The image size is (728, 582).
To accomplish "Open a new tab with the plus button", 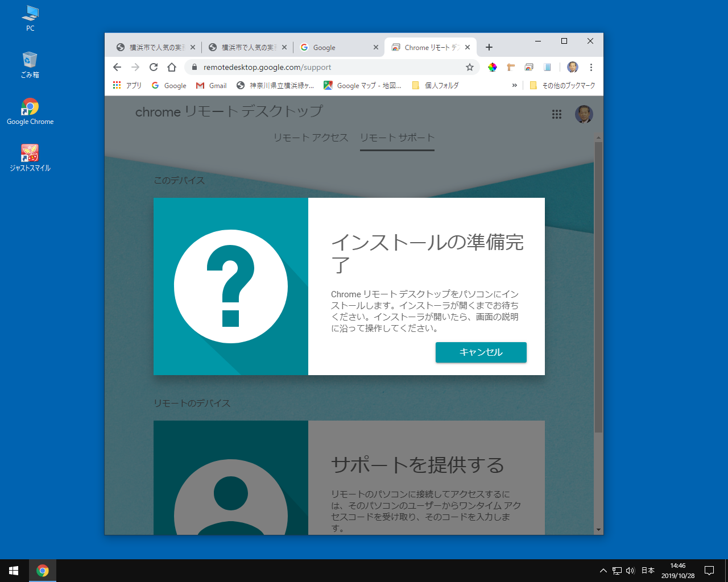I will 489,47.
